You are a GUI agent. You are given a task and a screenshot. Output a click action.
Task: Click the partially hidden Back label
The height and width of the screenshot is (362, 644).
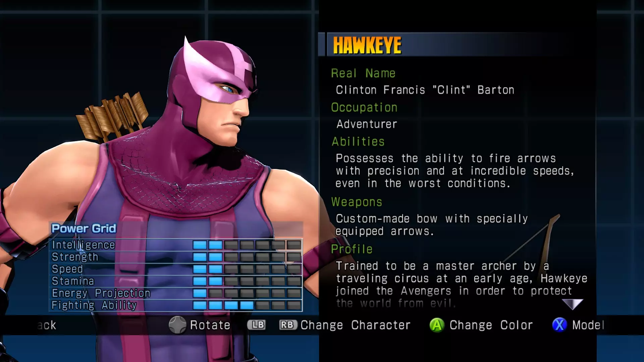47,325
